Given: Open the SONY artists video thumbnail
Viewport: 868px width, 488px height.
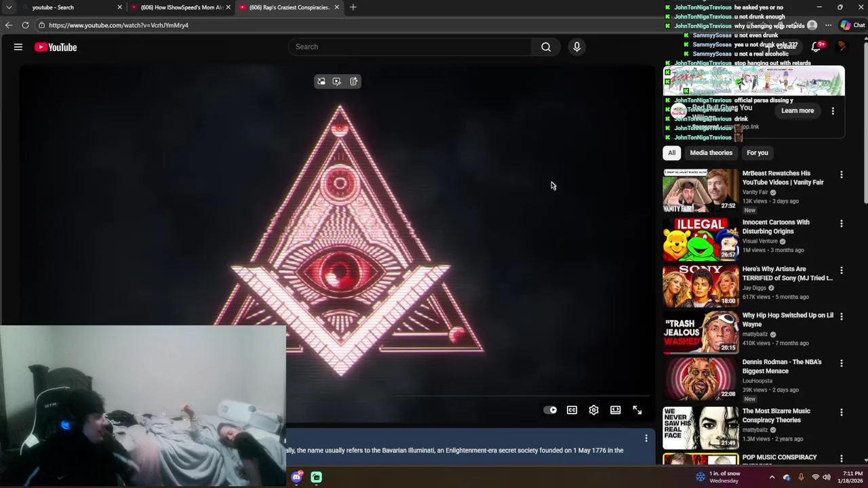Looking at the screenshot, I should click(x=701, y=286).
